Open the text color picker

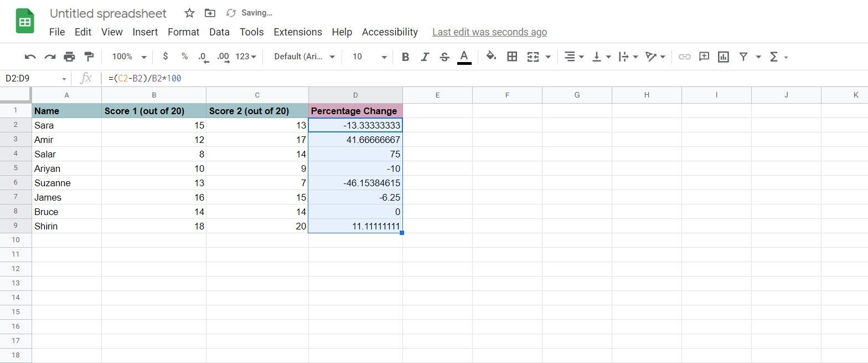point(464,57)
